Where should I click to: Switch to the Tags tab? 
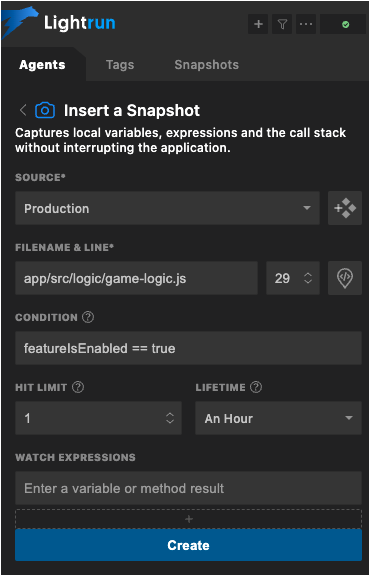coord(120,65)
